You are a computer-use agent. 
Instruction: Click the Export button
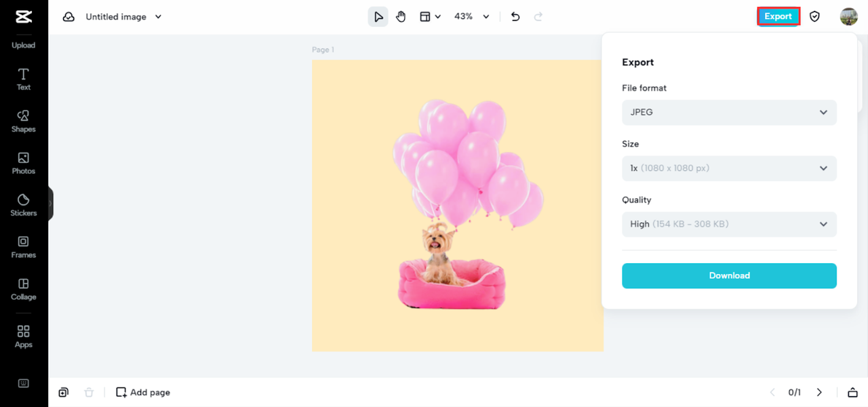click(778, 16)
